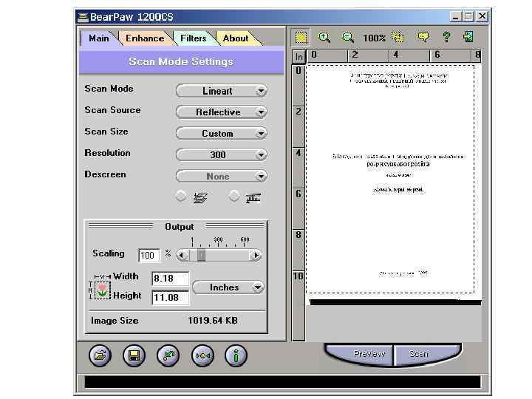Click the scaling slider right arrow
Screen dimensions: 532x399
tap(256, 255)
